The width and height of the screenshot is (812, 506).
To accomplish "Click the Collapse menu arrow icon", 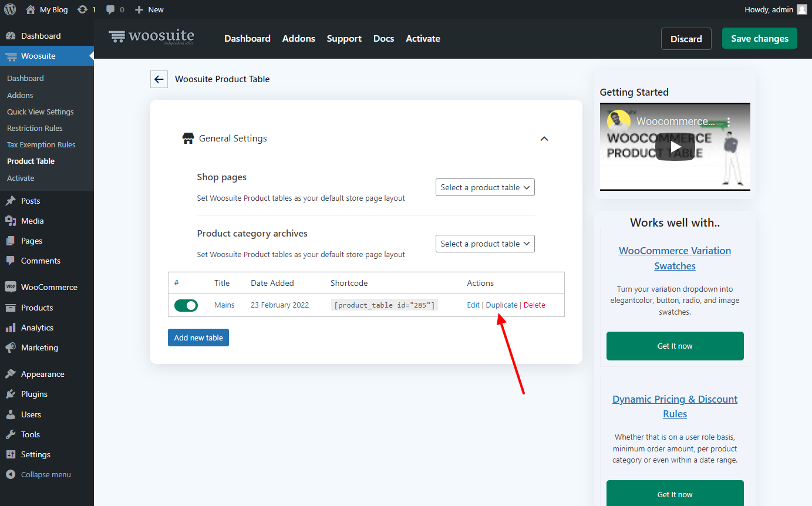I will pyautogui.click(x=11, y=474).
